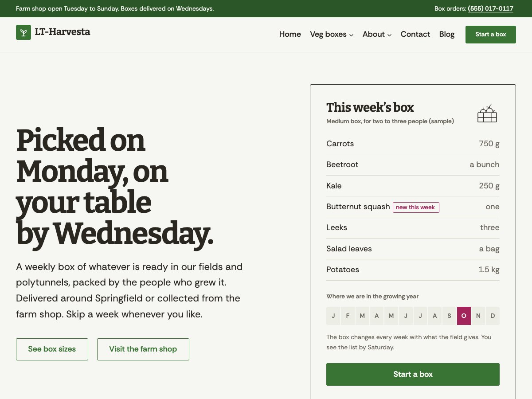Screen dimensions: 532x399
Task: Select the D month marker
Action: 493,316
